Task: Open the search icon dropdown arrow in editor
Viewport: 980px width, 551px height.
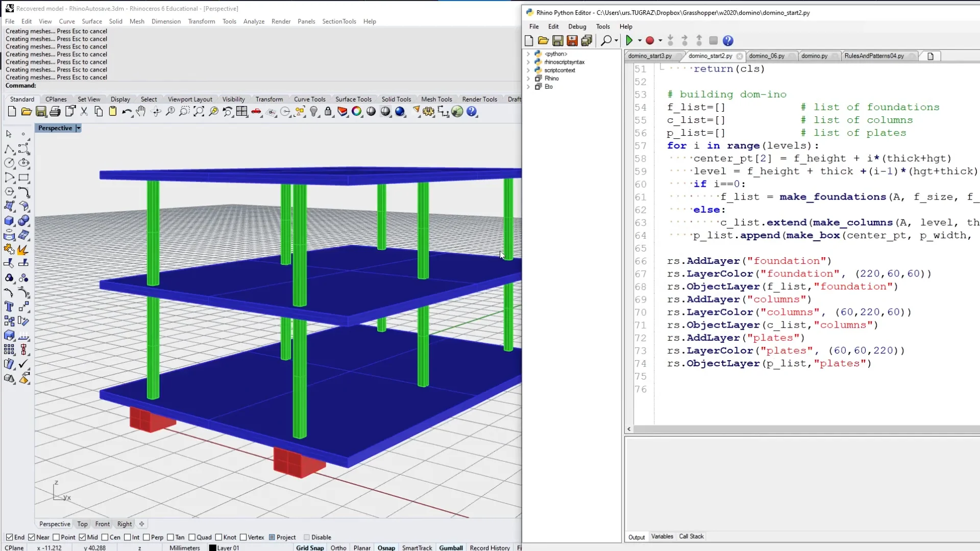Action: point(616,40)
